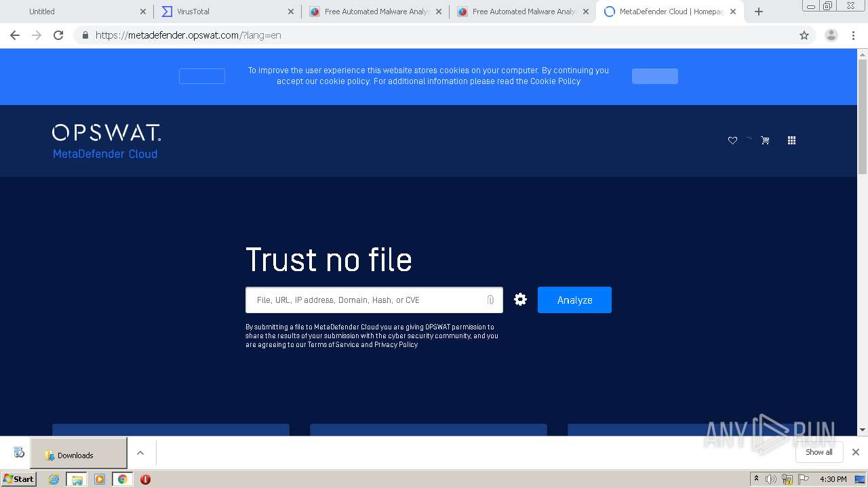The height and width of the screenshot is (488, 868).
Task: Click the page vertical scrollbar thumb
Action: click(x=863, y=117)
